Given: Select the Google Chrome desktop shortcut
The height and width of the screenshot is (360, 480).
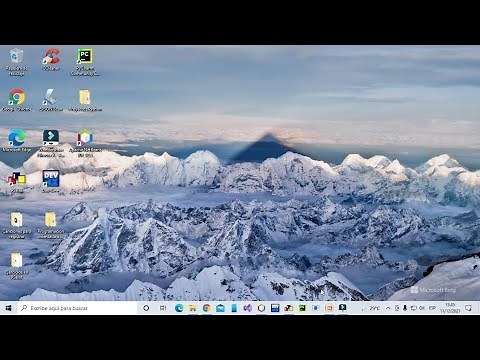Looking at the screenshot, I should [17, 100].
